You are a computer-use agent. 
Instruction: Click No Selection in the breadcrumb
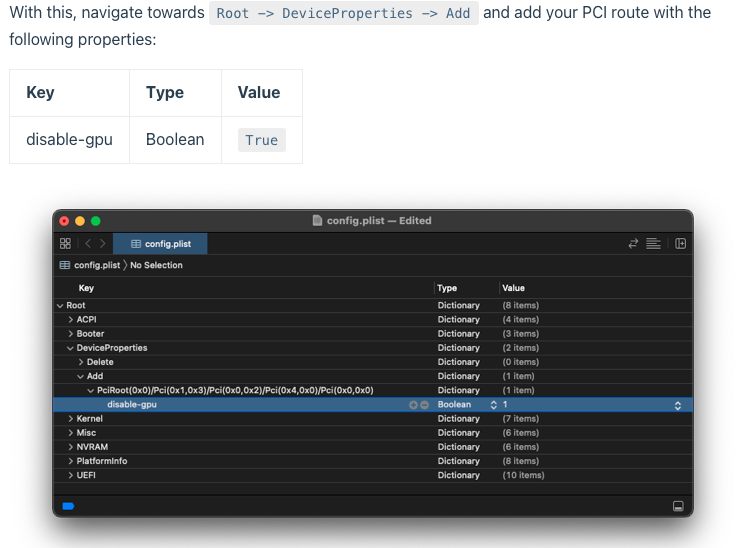156,265
